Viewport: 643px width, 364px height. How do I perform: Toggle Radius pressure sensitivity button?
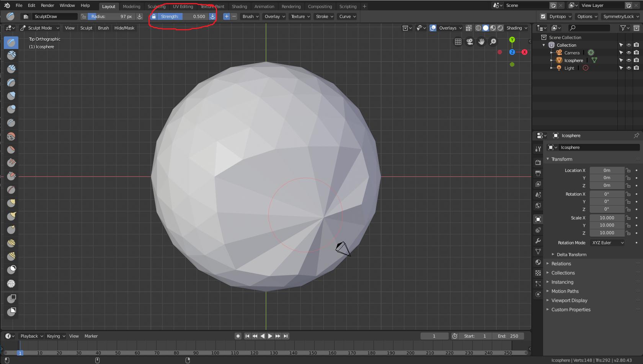pos(140,16)
